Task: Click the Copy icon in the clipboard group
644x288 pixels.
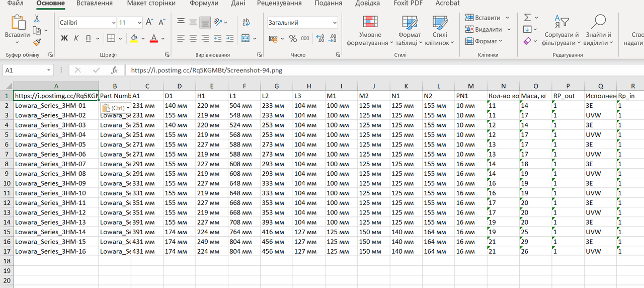Action: coord(37,30)
